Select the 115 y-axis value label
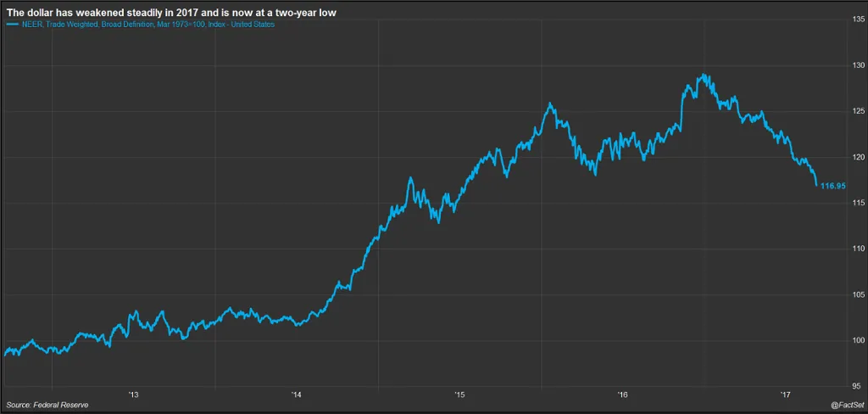Screen dimensions: 868x414 [x=858, y=203]
